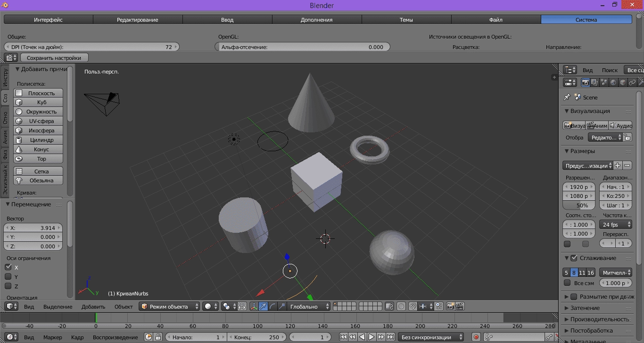This screenshot has width=644, height=343.
Task: Expand the Затенение panel
Action: [x=567, y=308]
